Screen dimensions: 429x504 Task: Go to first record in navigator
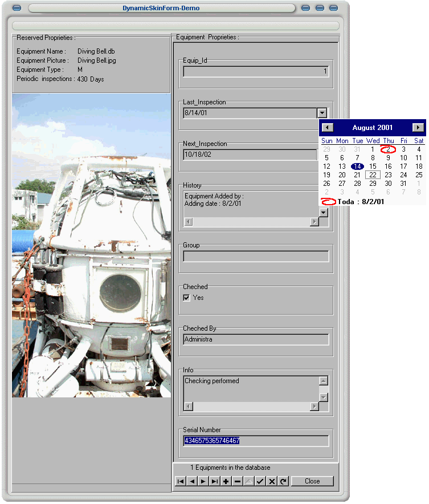click(180, 482)
